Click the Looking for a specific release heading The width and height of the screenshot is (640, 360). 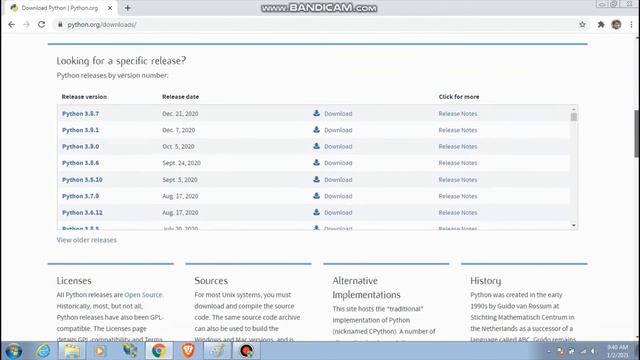(121, 61)
